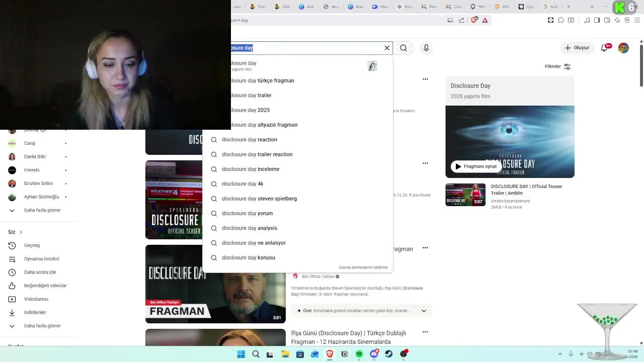Open Windows Start menu
This screenshot has width=644, height=362.
[x=241, y=354]
